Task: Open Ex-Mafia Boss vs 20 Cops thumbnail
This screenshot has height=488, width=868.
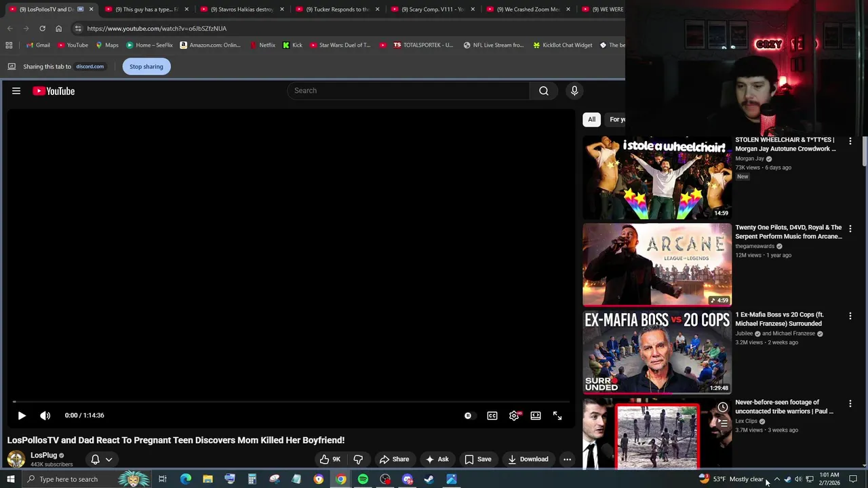Action: (657, 352)
